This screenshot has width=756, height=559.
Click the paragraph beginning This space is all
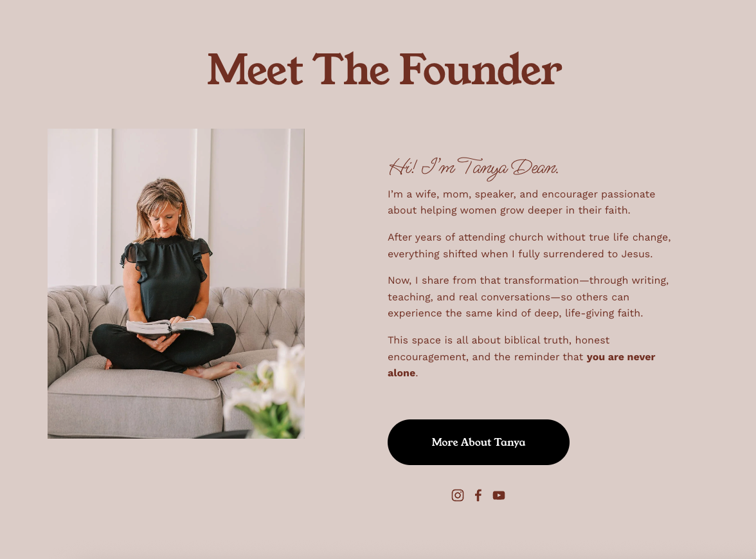coord(521,356)
